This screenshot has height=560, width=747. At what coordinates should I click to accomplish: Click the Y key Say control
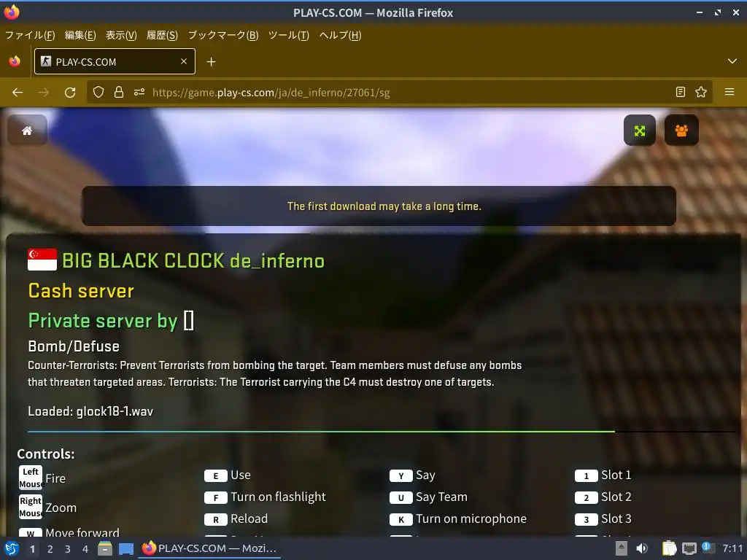point(413,475)
